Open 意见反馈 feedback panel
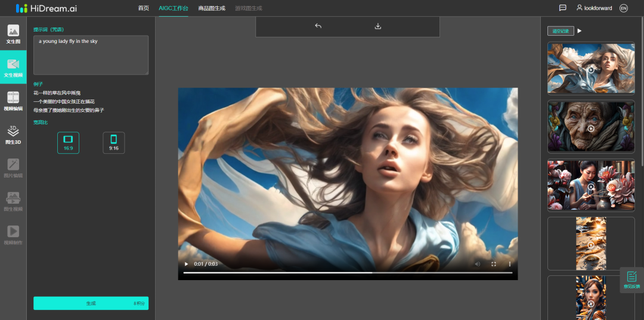 (x=631, y=280)
